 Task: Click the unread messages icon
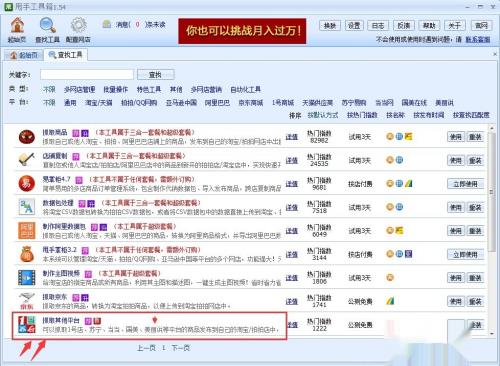tap(107, 24)
